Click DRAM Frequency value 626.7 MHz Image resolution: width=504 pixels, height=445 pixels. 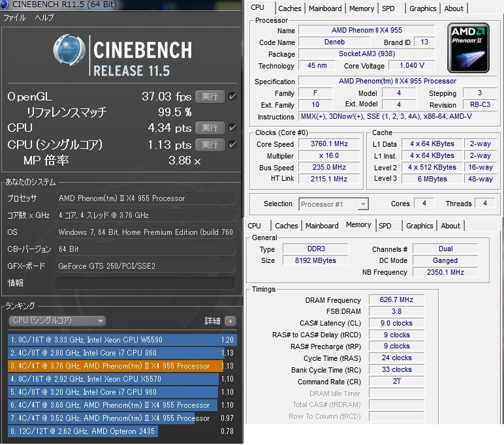(396, 299)
